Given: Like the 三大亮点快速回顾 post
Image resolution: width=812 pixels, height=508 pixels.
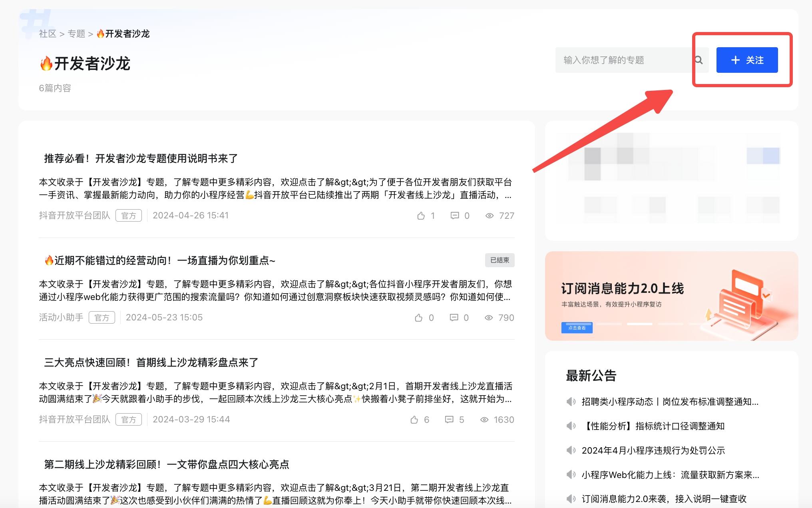Looking at the screenshot, I should pyautogui.click(x=414, y=420).
